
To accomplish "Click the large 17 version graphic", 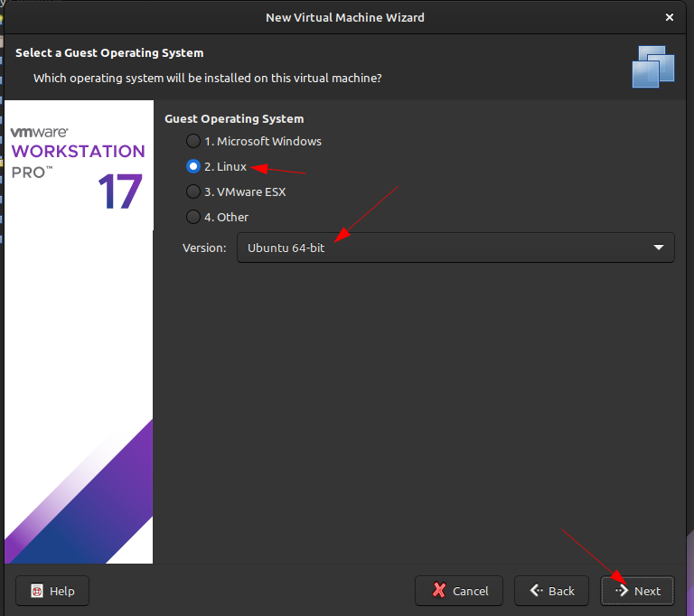I will (120, 191).
